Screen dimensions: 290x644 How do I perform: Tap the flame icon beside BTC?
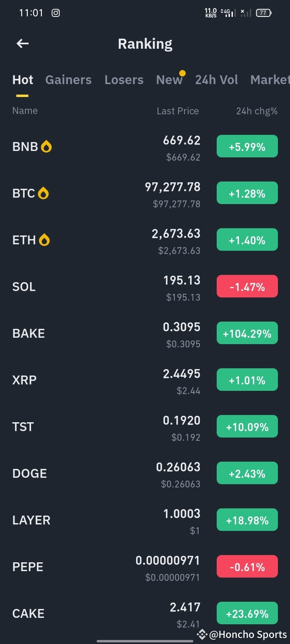coord(43,193)
